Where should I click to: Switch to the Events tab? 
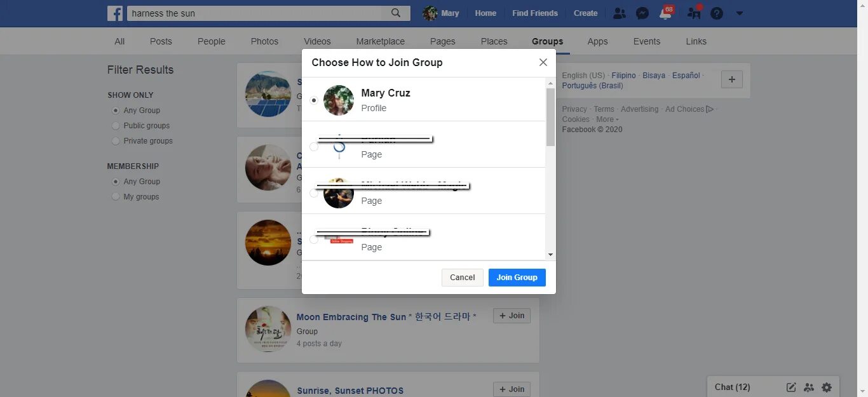point(647,41)
